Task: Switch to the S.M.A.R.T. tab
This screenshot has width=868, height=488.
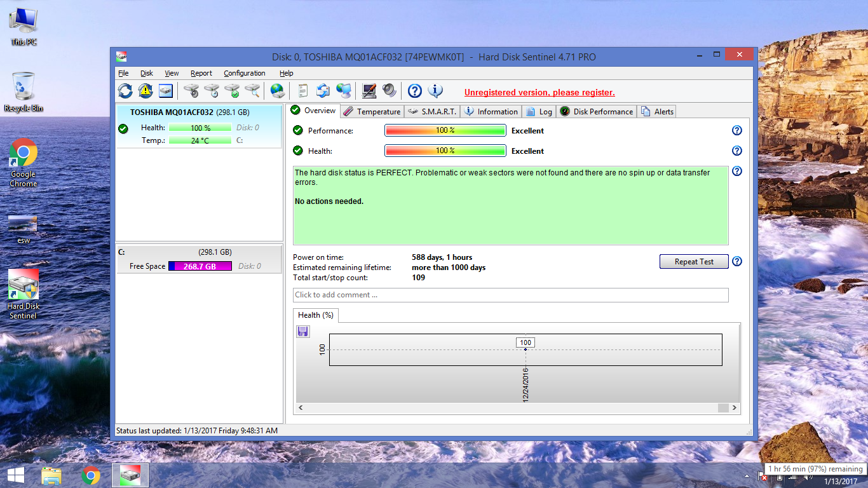Action: pos(432,111)
